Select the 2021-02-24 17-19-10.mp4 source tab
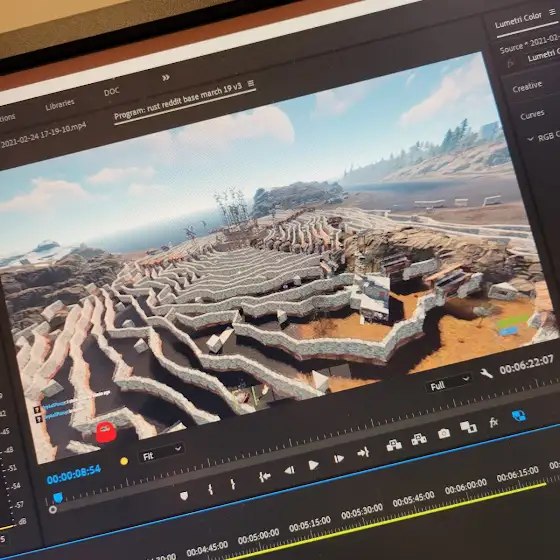This screenshot has width=560, height=560. 43,135
